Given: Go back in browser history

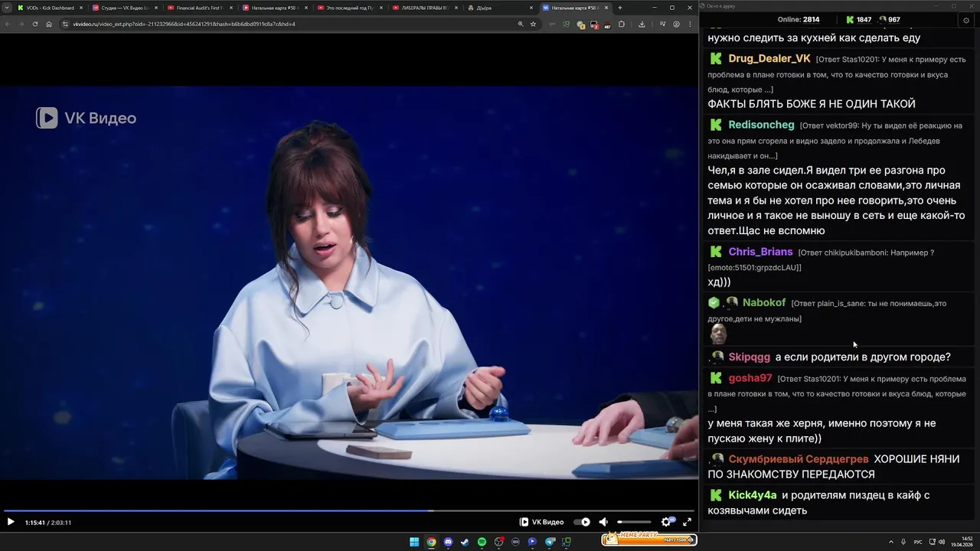Looking at the screenshot, I should 8,24.
